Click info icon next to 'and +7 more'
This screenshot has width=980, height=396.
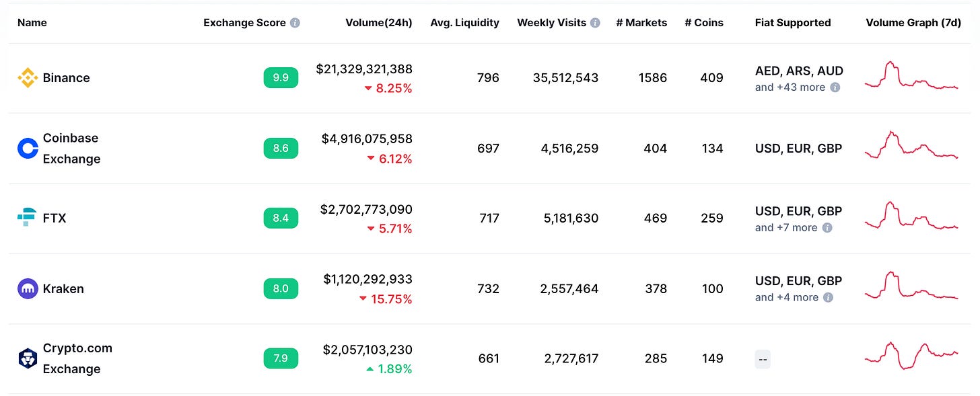[828, 228]
